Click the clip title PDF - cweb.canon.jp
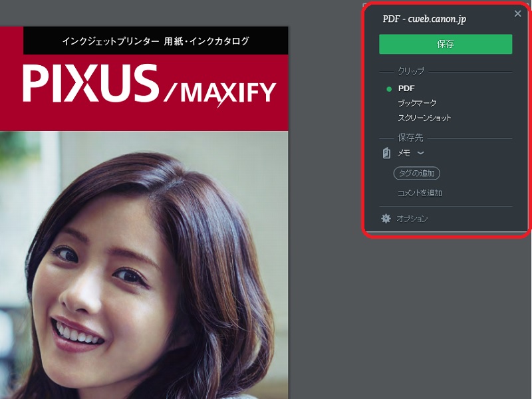Image resolution: width=532 pixels, height=399 pixels. (x=424, y=19)
